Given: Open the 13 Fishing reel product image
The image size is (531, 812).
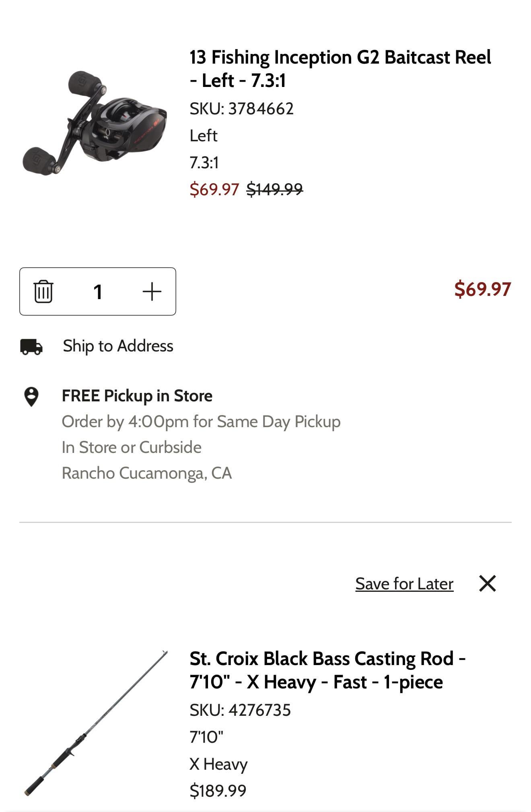Looking at the screenshot, I should pyautogui.click(x=95, y=123).
